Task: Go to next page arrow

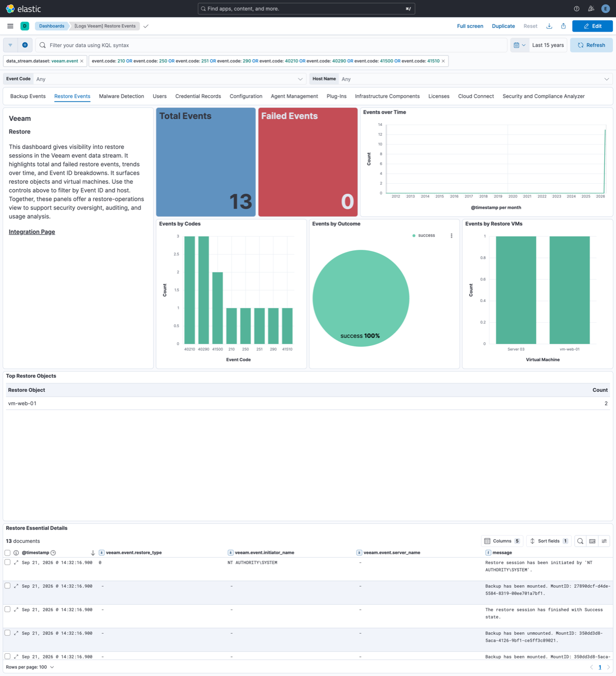Action: (x=609, y=668)
